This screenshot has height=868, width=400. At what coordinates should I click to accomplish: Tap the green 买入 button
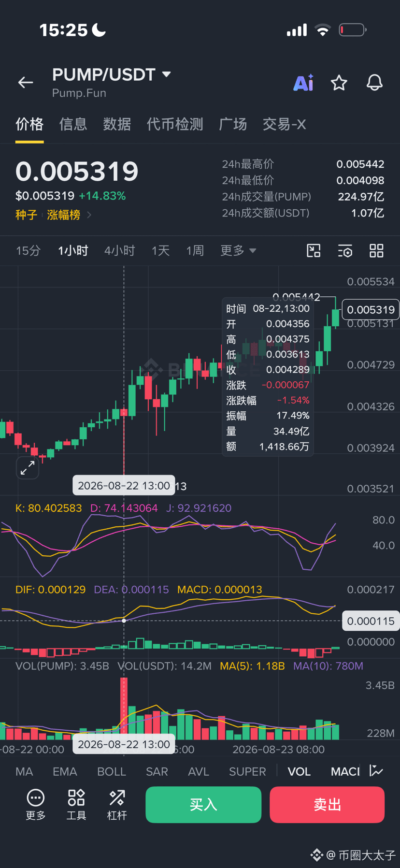click(203, 805)
